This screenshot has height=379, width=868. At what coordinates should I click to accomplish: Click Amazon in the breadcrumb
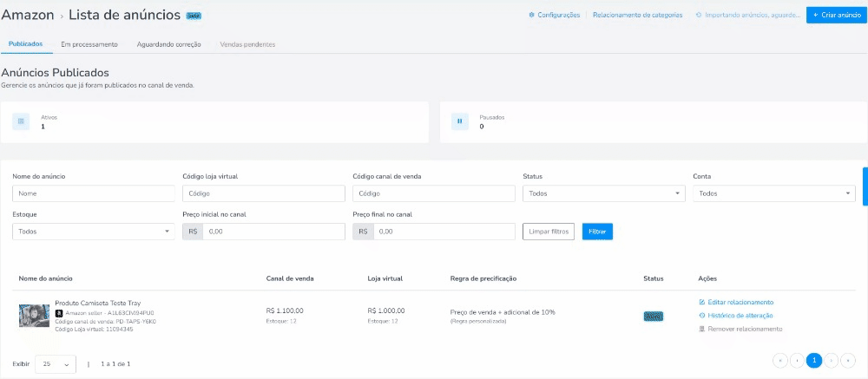coord(28,15)
